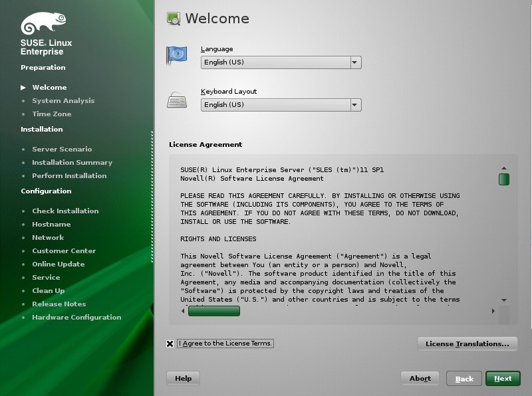532x396 pixels.
Task: Click license scroll down arrow
Action: 504,300
